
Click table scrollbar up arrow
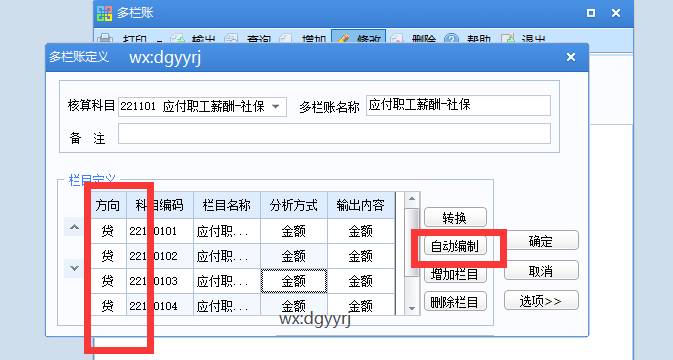coord(412,199)
